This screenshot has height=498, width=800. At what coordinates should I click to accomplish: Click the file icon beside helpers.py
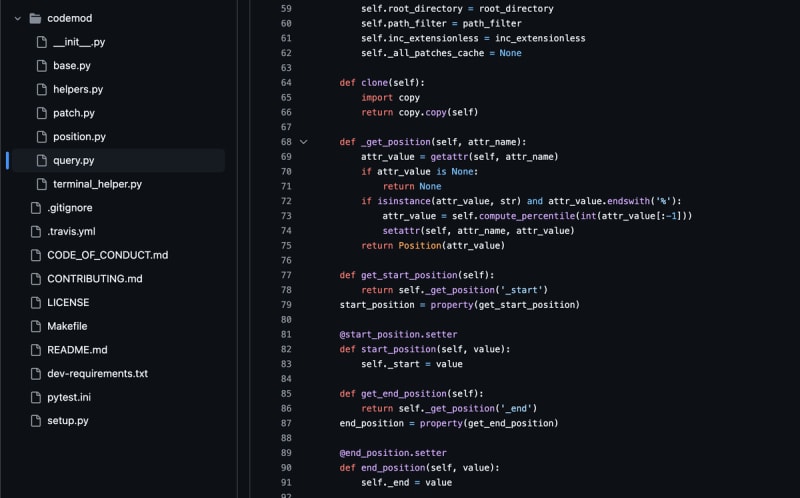point(41,89)
